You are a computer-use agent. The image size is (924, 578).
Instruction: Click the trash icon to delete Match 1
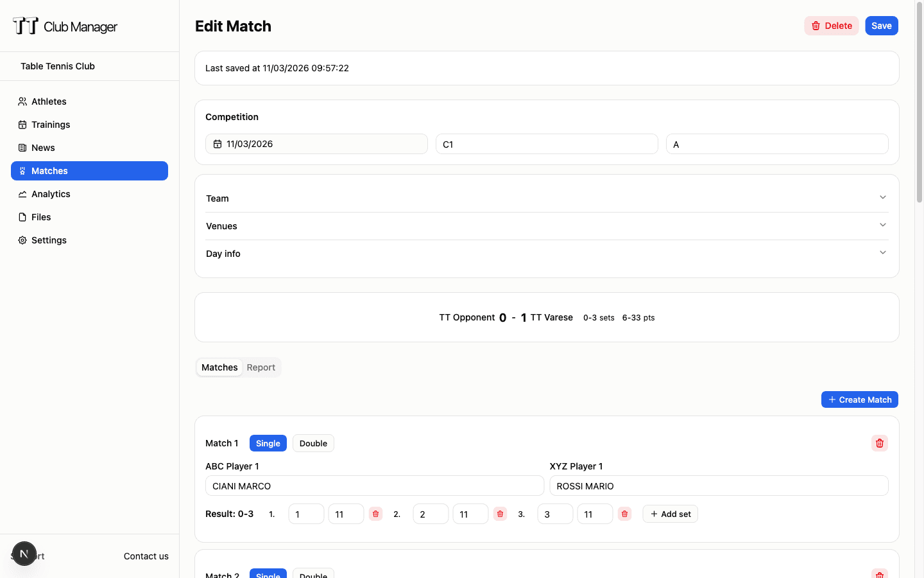click(x=879, y=443)
